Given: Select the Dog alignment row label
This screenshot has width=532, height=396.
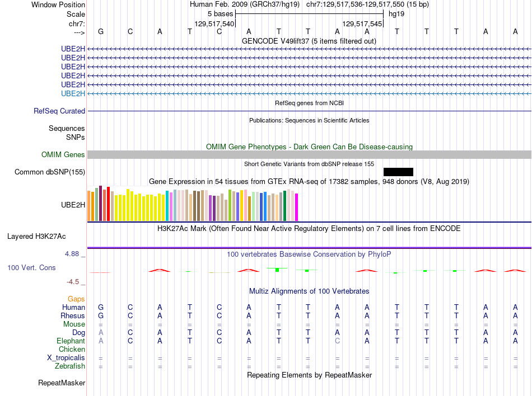Looking at the screenshot, I should click(x=78, y=333).
